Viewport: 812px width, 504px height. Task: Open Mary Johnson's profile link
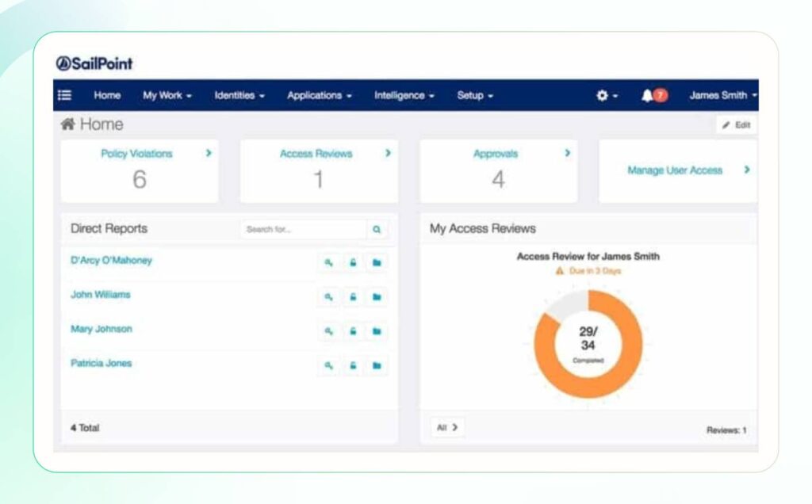(101, 329)
